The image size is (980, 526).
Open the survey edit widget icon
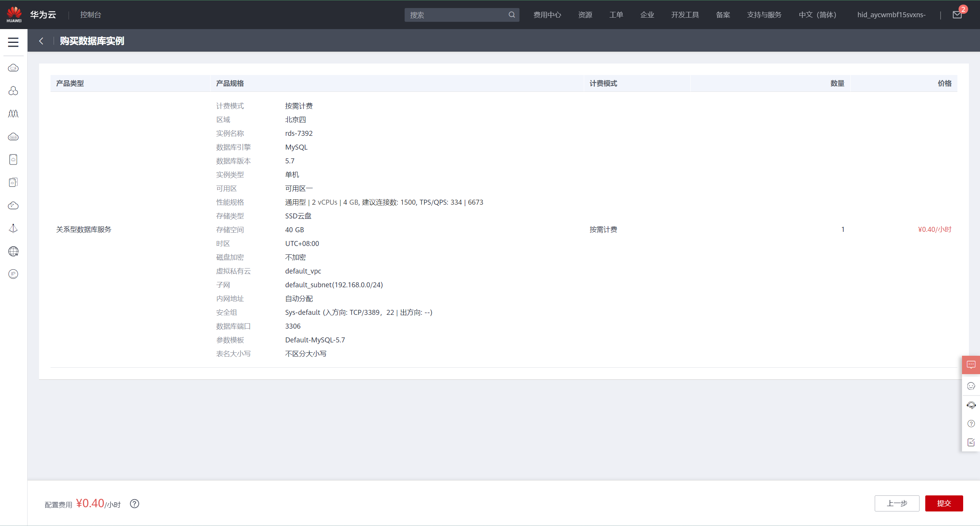pos(971,443)
